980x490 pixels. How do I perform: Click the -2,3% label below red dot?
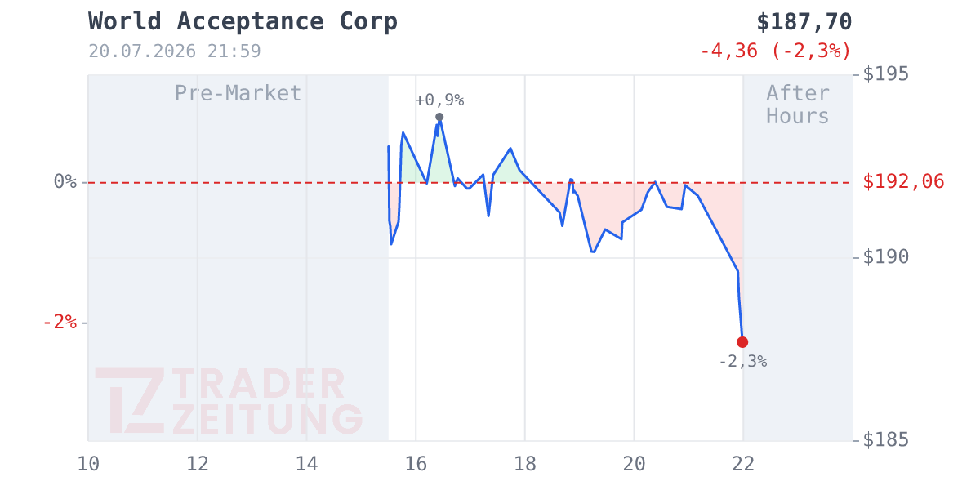[742, 362]
